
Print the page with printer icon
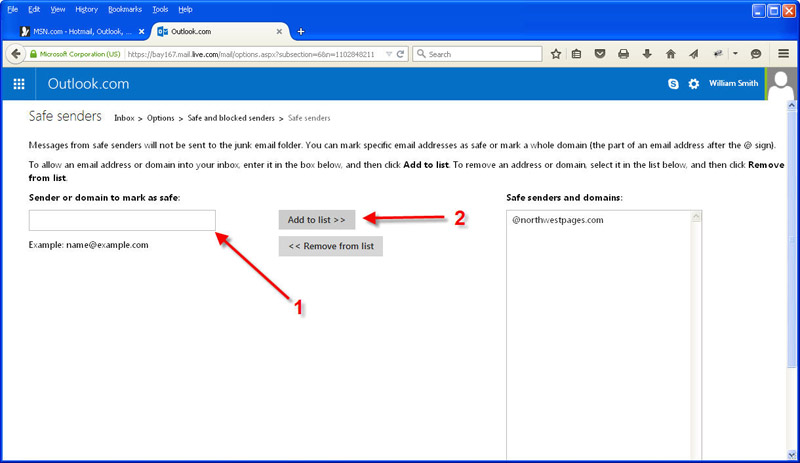(623, 54)
